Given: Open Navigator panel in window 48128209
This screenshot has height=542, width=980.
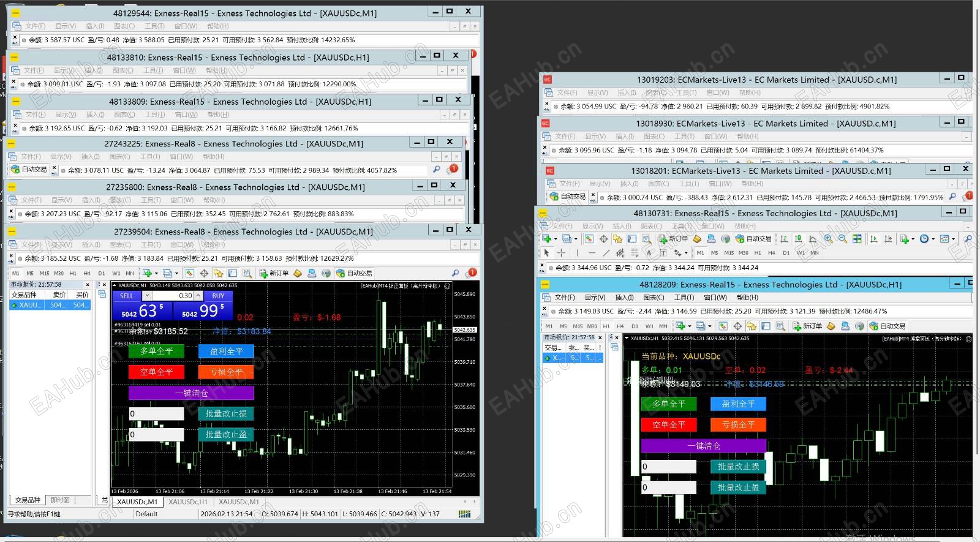Looking at the screenshot, I should (x=752, y=326).
